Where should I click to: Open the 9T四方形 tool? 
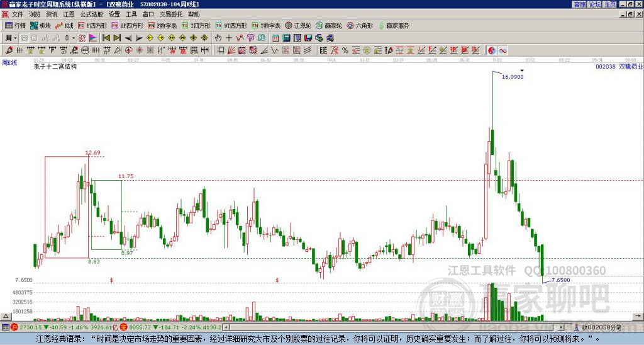click(x=231, y=25)
